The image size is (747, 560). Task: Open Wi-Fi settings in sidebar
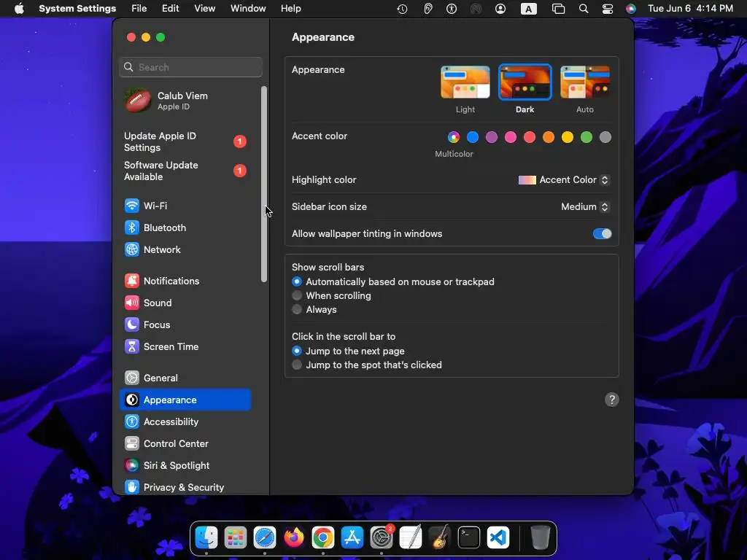pos(185,206)
